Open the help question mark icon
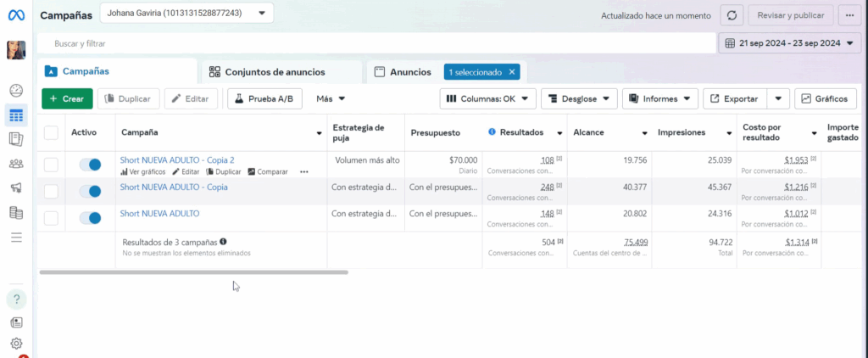Viewport: 868px width, 358px height. coord(16,299)
